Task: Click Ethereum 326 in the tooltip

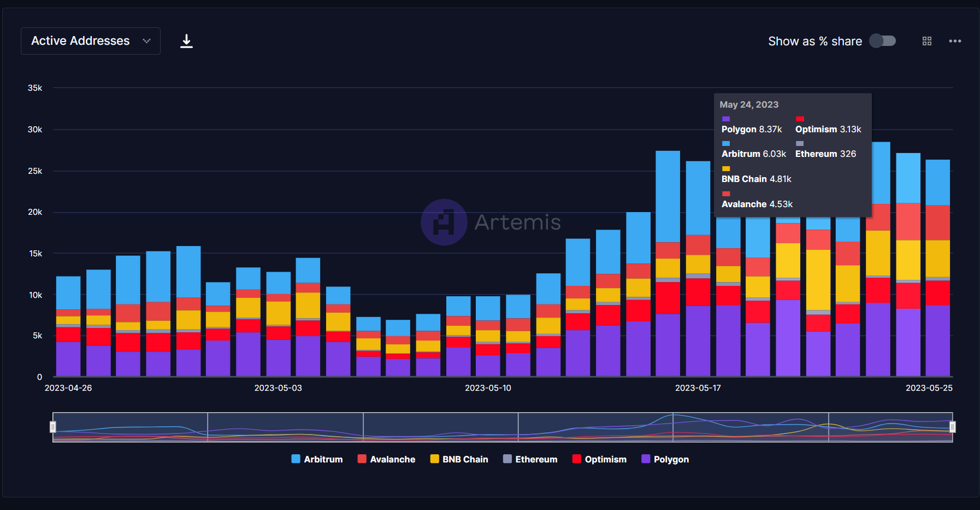Action: 825,154
